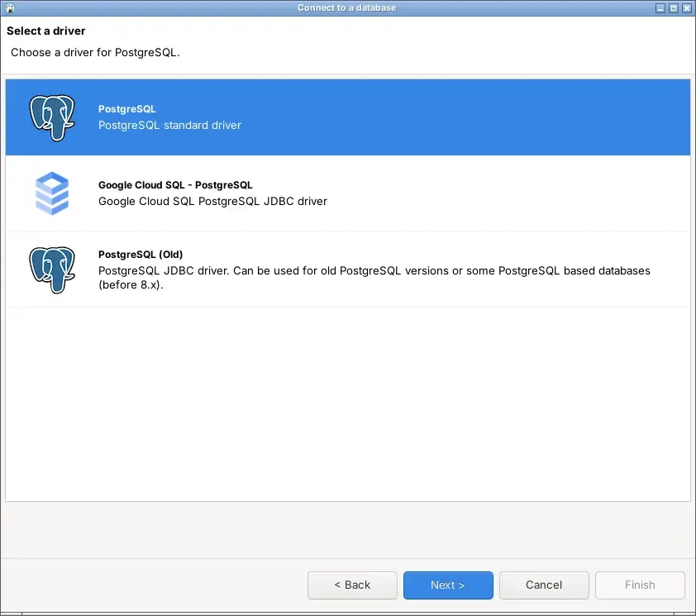Click the PostgreSQL (Old) JDBC driver description
The height and width of the screenshot is (616, 696).
point(374,278)
